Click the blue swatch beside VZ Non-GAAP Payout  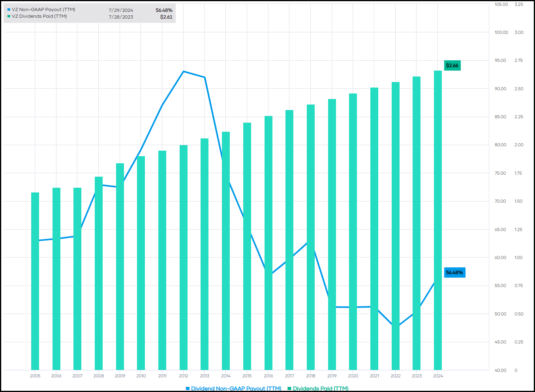tap(9, 9)
